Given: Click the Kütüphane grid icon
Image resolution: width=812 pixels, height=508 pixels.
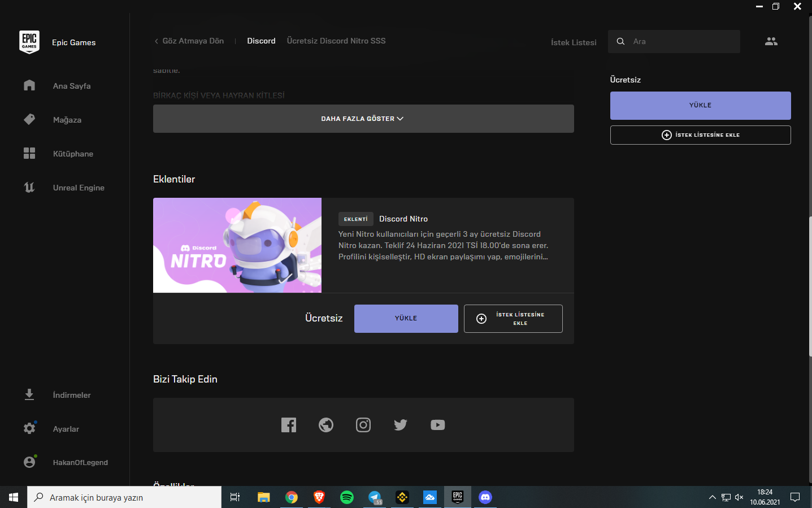Looking at the screenshot, I should tap(29, 153).
